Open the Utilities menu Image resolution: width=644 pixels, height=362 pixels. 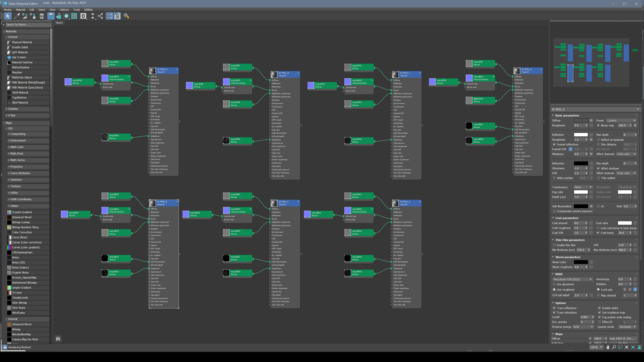point(88,10)
